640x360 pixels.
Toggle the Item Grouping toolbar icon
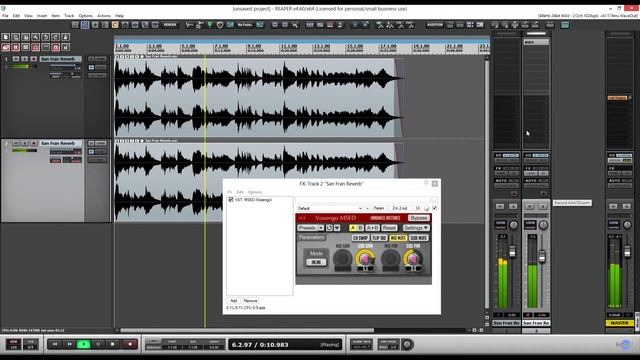click(16, 47)
